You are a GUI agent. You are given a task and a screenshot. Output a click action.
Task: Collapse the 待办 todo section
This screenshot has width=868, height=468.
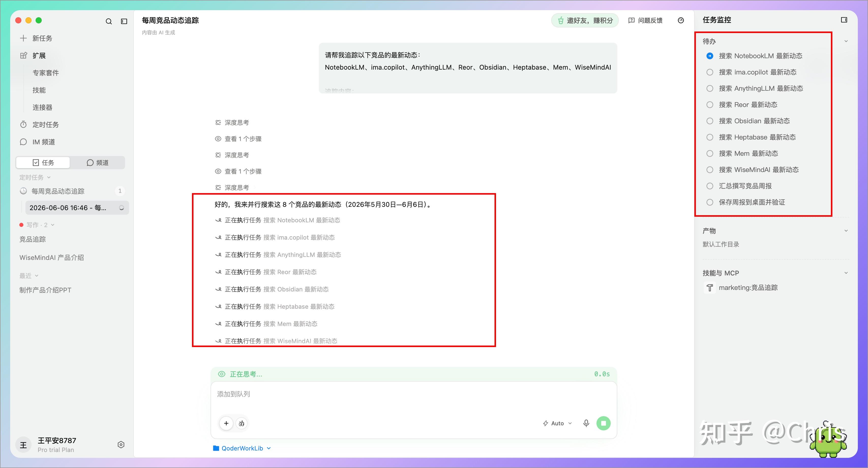846,41
